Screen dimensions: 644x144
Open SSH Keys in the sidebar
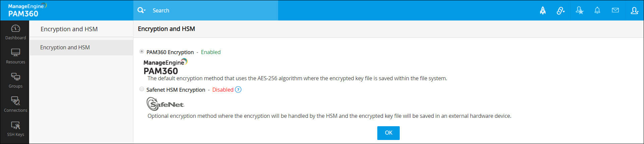[15, 129]
